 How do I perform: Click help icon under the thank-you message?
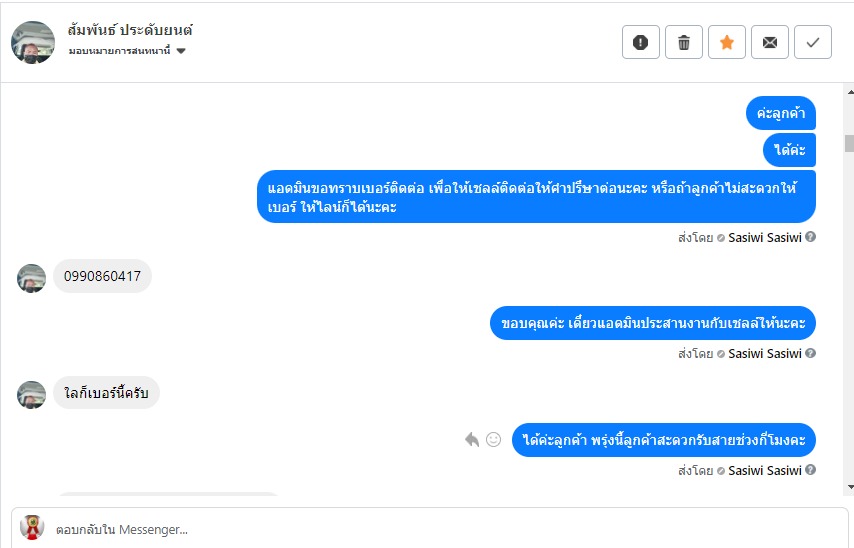point(811,353)
